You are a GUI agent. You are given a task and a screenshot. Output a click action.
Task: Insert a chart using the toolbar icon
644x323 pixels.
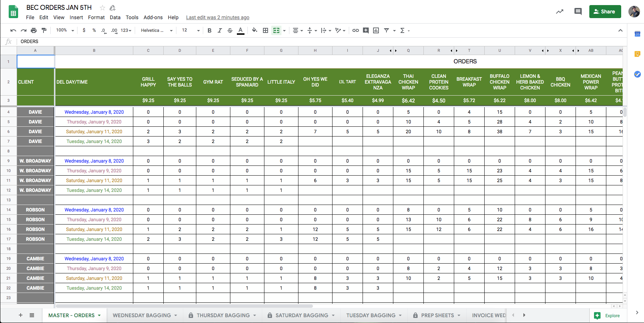[376, 30]
